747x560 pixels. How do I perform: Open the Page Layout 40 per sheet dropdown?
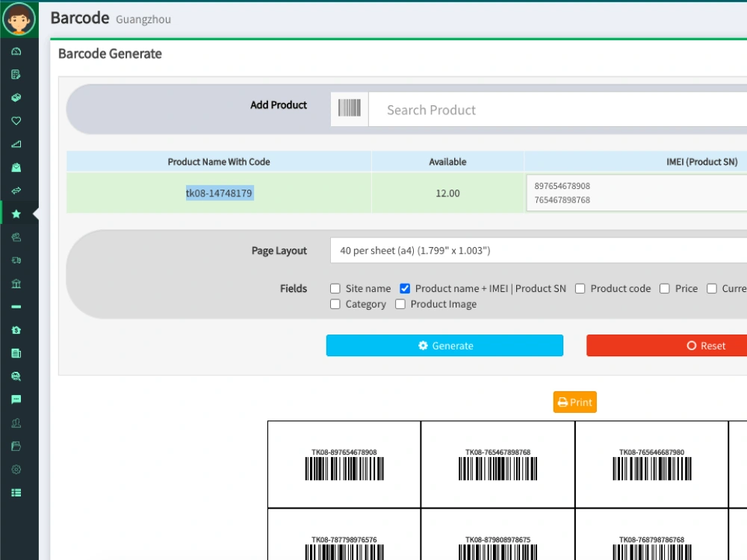click(539, 250)
